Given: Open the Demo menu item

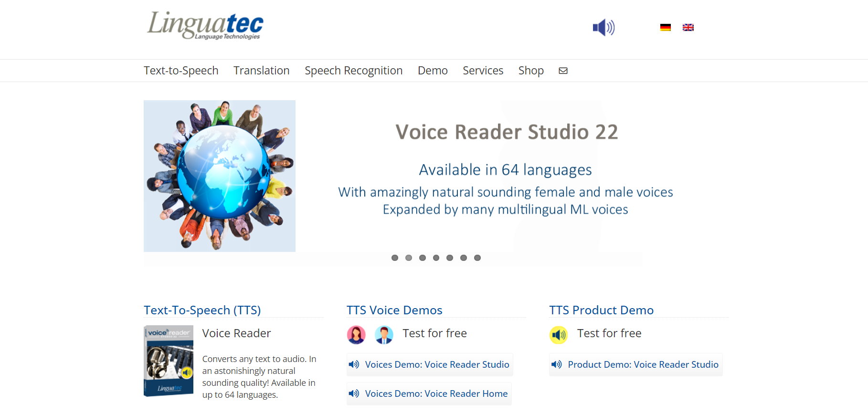Looking at the screenshot, I should click(433, 71).
